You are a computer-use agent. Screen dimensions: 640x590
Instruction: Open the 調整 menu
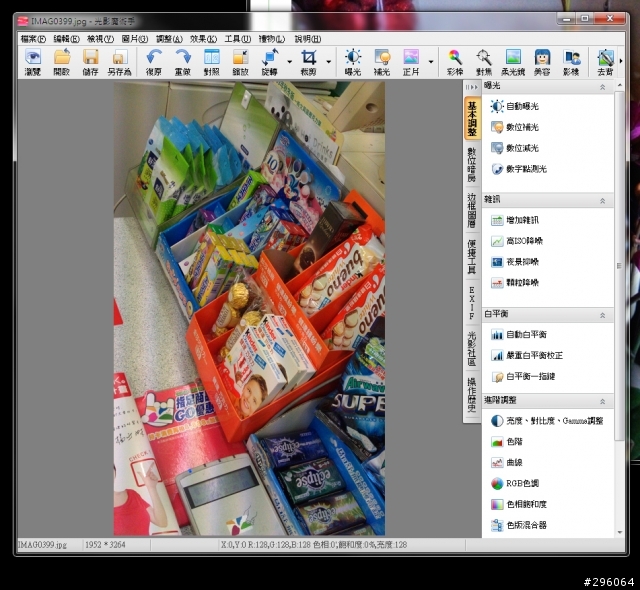point(169,39)
